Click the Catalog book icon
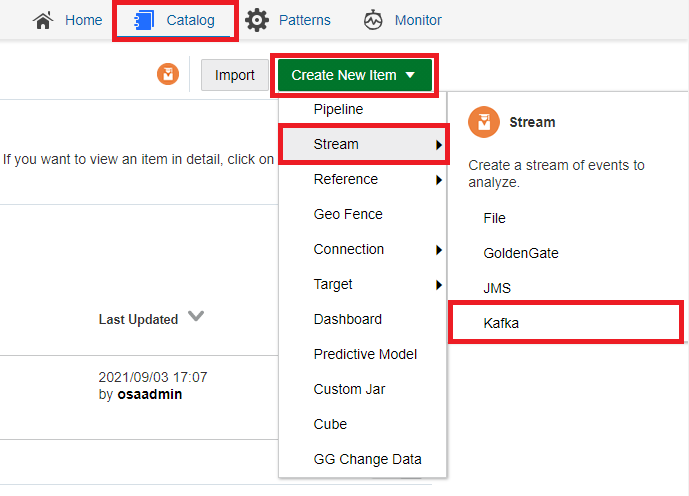 141,20
